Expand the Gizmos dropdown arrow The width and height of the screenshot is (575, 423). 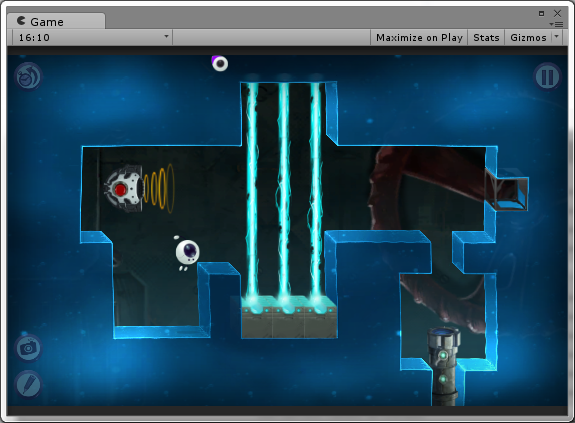coord(557,37)
